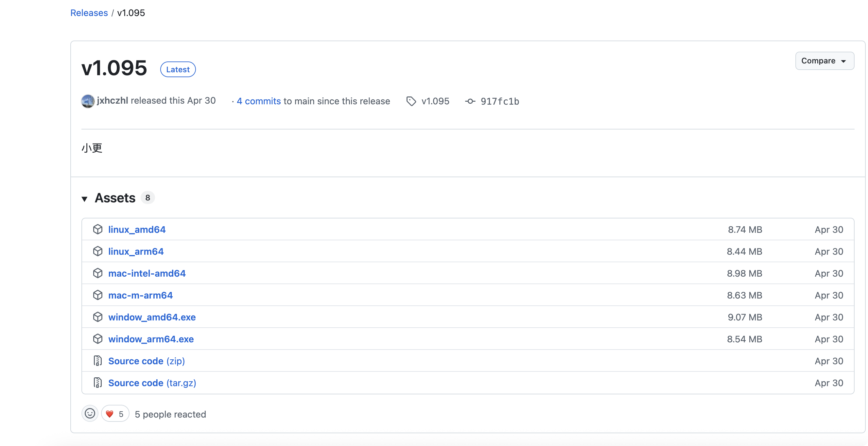Open the smiley add-reaction picker
Screen dimensions: 868x446
tap(90, 414)
